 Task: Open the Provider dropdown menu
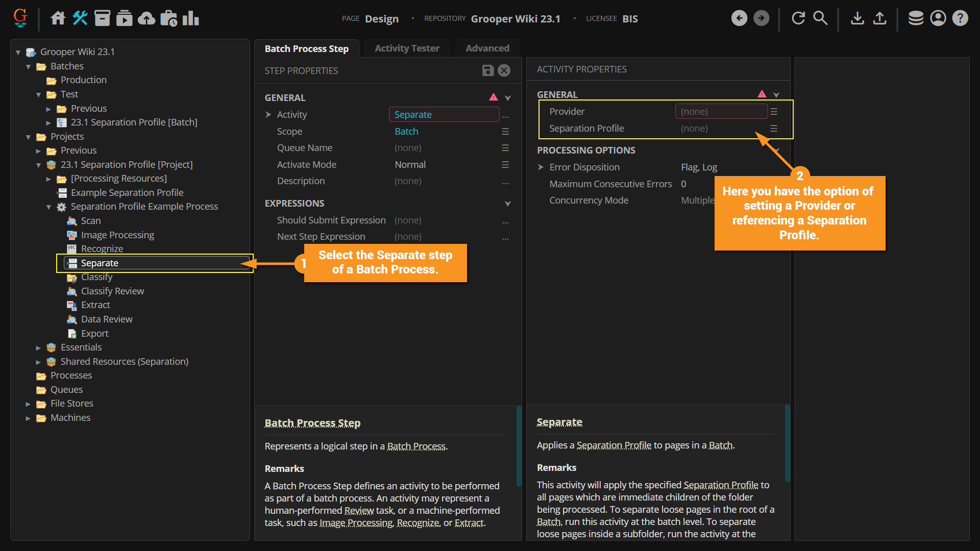pyautogui.click(x=774, y=112)
